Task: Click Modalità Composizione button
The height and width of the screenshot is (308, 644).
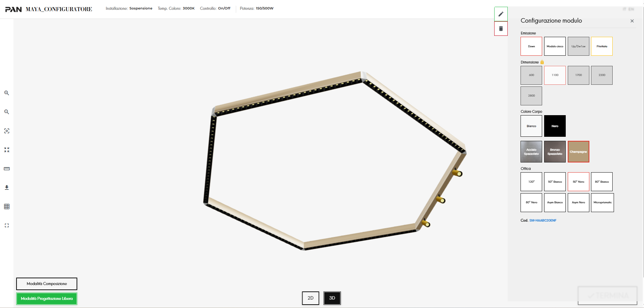Action: 47,284
